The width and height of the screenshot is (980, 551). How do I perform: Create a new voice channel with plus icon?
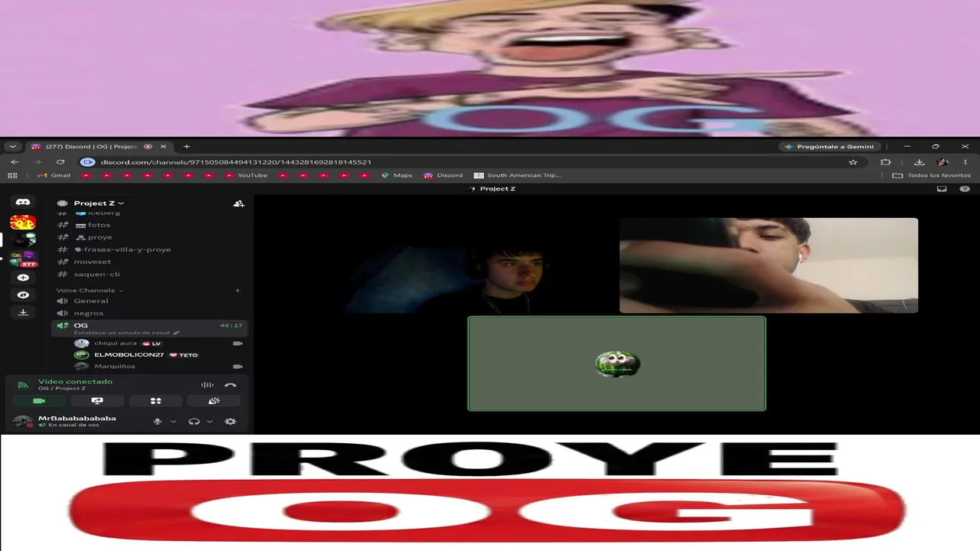237,290
